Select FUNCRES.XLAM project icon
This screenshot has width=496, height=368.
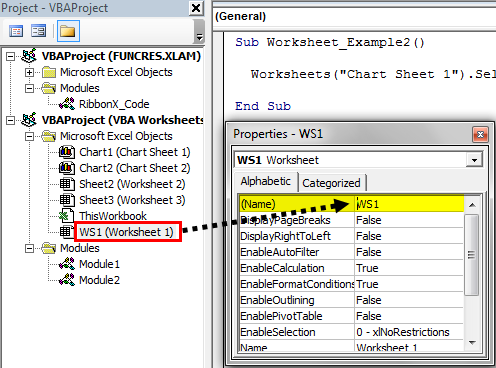(x=29, y=56)
